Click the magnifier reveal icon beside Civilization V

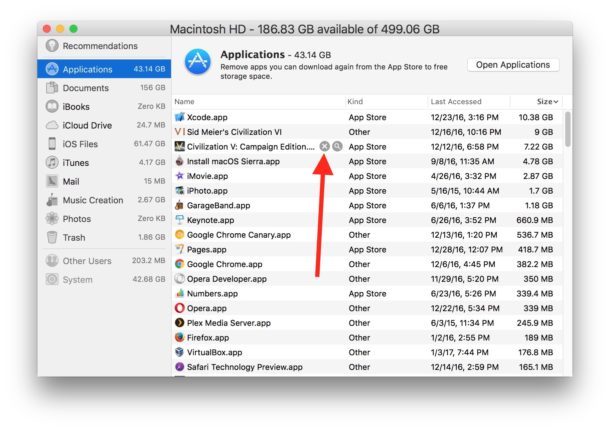(337, 146)
